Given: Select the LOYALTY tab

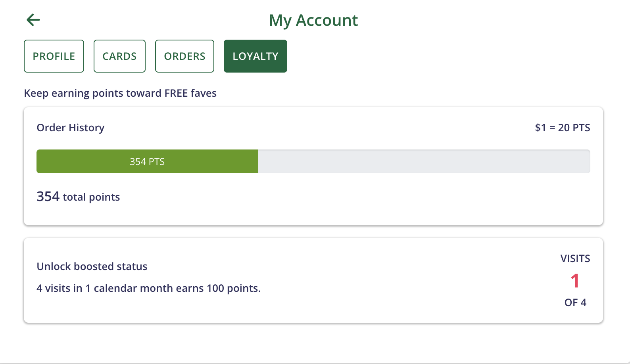Looking at the screenshot, I should [255, 56].
